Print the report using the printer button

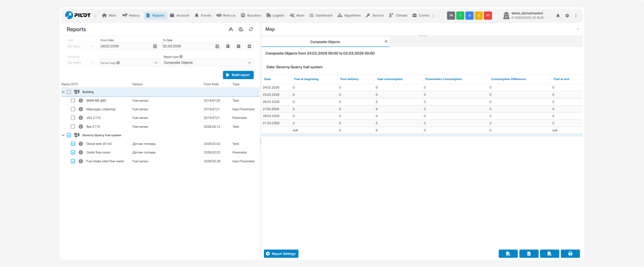coord(570,254)
